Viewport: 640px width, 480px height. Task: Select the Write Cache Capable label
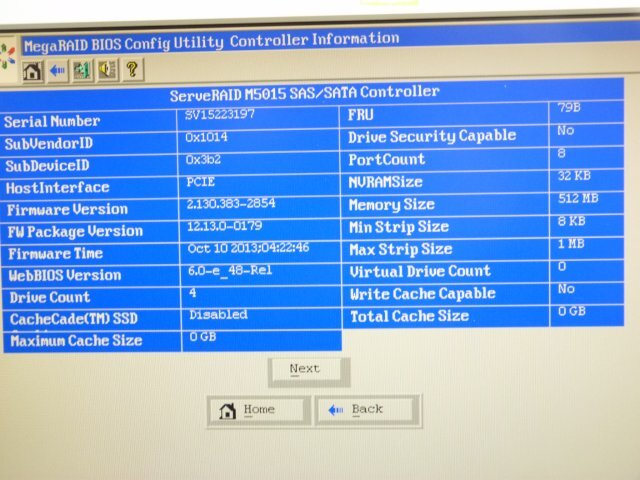coord(423,294)
